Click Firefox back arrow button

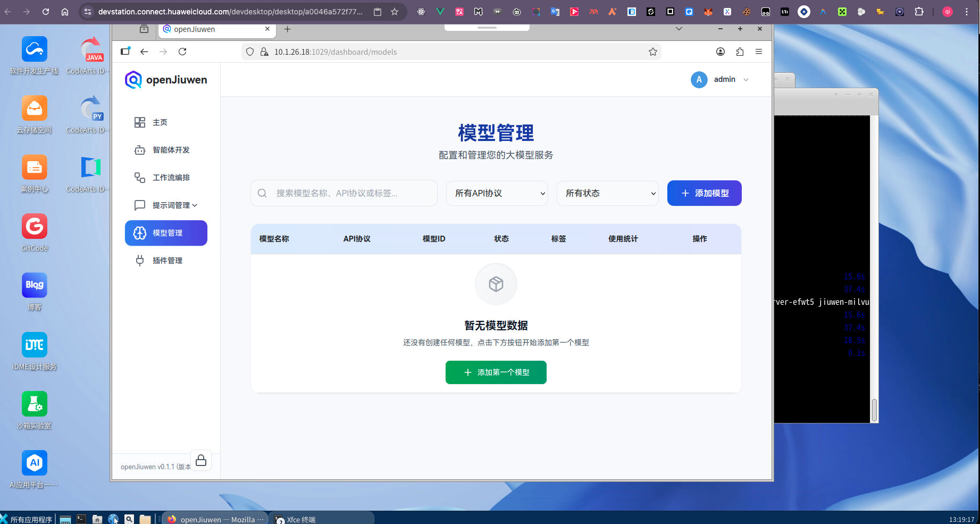pyautogui.click(x=144, y=52)
